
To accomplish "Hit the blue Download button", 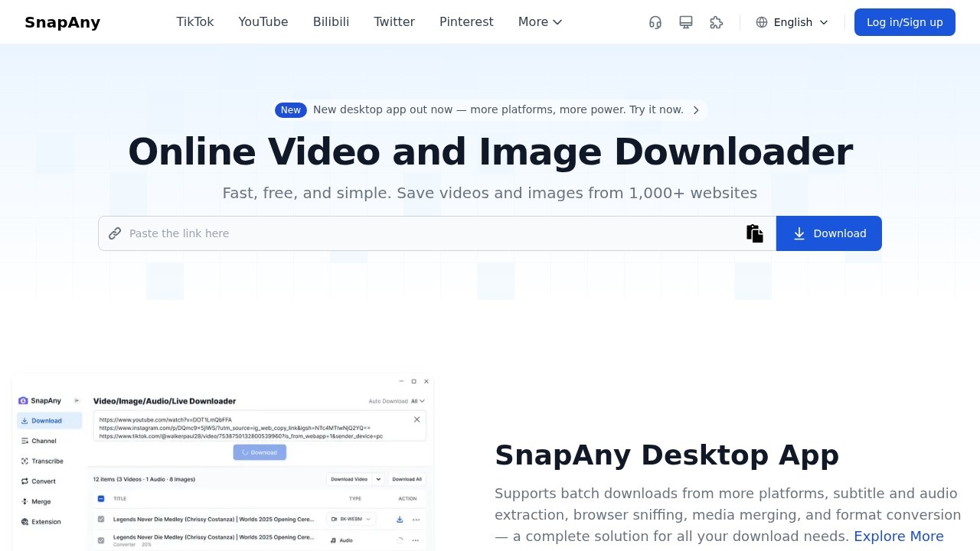I will click(829, 233).
